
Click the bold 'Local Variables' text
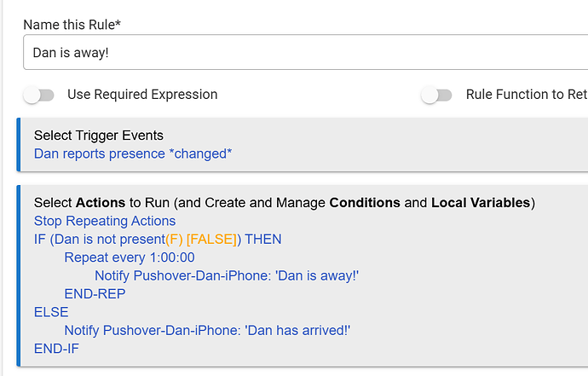click(481, 203)
